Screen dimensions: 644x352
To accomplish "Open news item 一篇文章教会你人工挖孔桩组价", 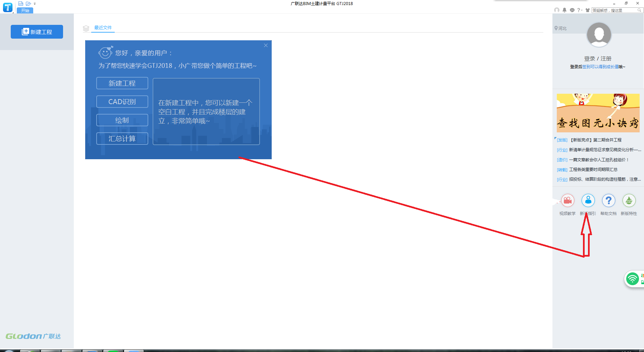I will [599, 160].
